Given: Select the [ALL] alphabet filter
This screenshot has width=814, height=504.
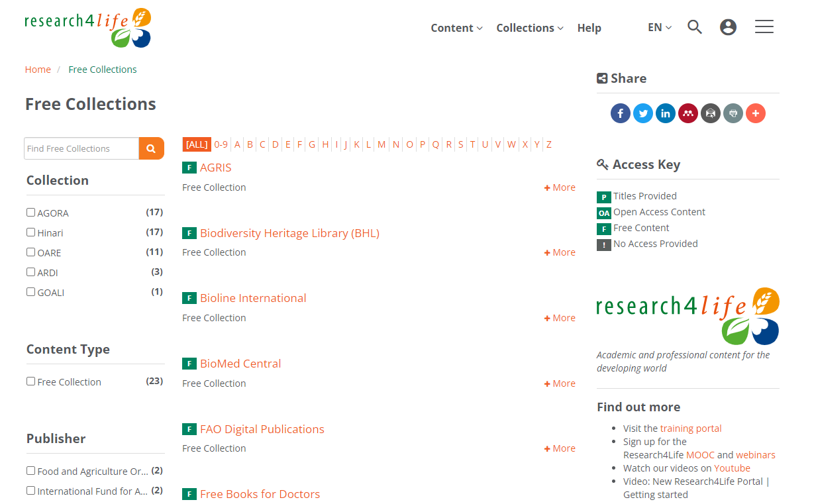Looking at the screenshot, I should 197,144.
